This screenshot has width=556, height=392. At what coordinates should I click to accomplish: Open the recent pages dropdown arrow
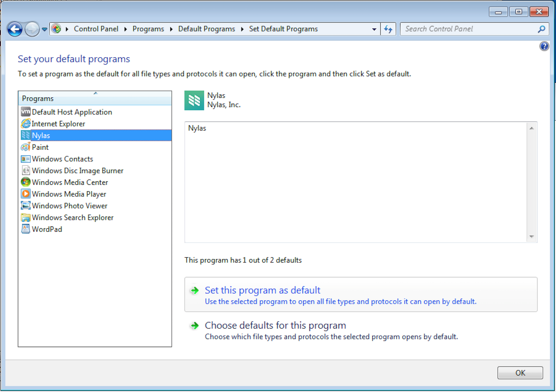(x=44, y=29)
